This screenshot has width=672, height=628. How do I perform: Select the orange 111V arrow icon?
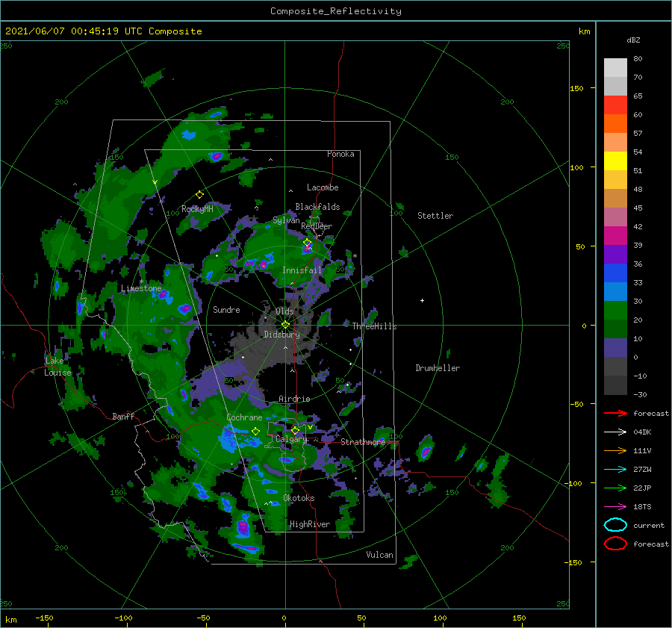pos(615,450)
